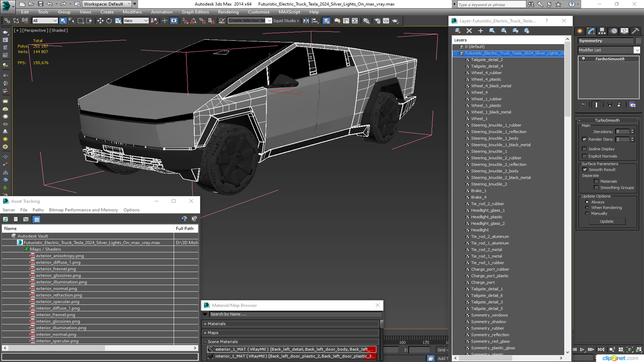Viewport: 644px width, 362px height.
Task: Select the Rotate tool in main toolbar
Action: [x=109, y=21]
